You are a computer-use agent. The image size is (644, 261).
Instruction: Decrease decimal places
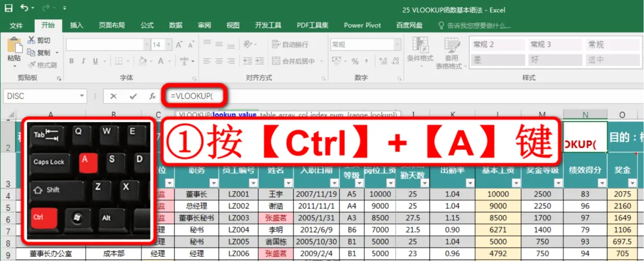point(396,61)
